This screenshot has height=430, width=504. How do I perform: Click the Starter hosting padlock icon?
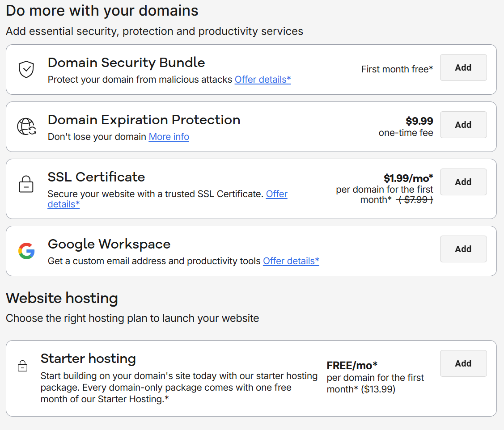pyautogui.click(x=23, y=366)
